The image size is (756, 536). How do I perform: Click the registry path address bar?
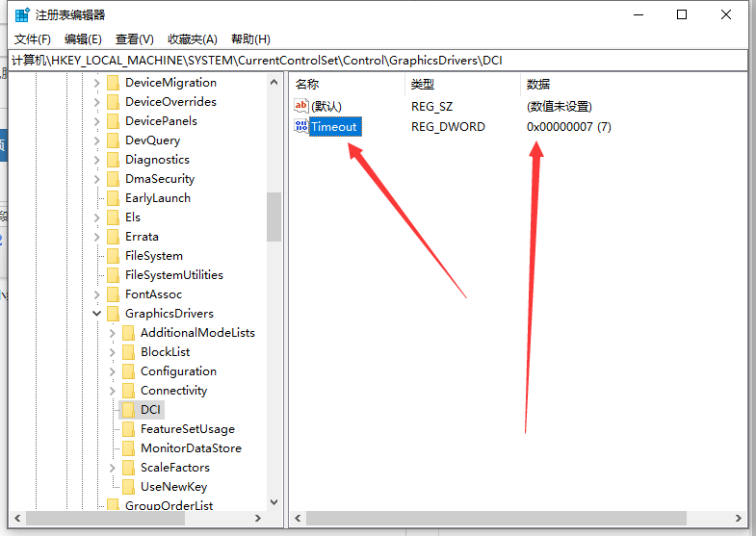[376, 60]
